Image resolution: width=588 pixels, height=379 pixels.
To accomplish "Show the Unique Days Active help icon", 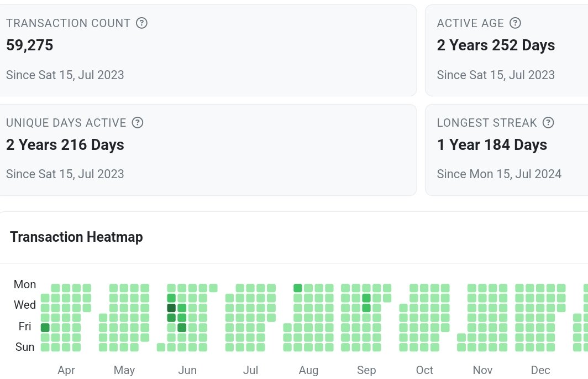I will [138, 123].
